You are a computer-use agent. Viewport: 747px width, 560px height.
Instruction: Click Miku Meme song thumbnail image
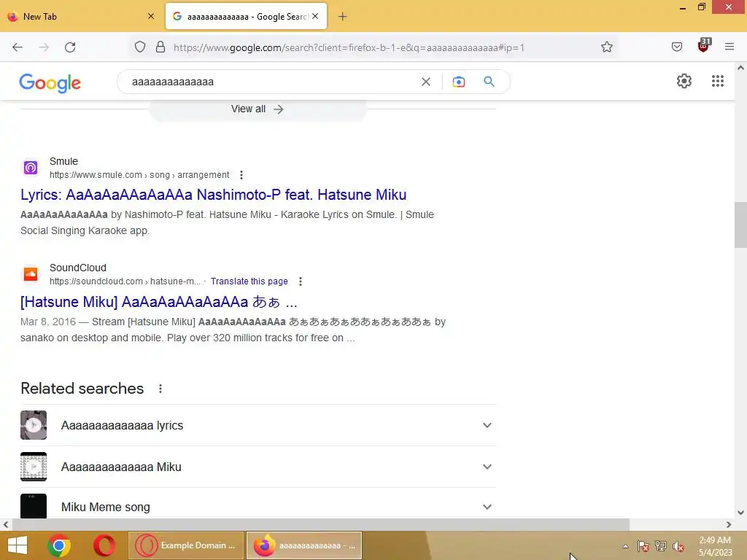pos(34,506)
